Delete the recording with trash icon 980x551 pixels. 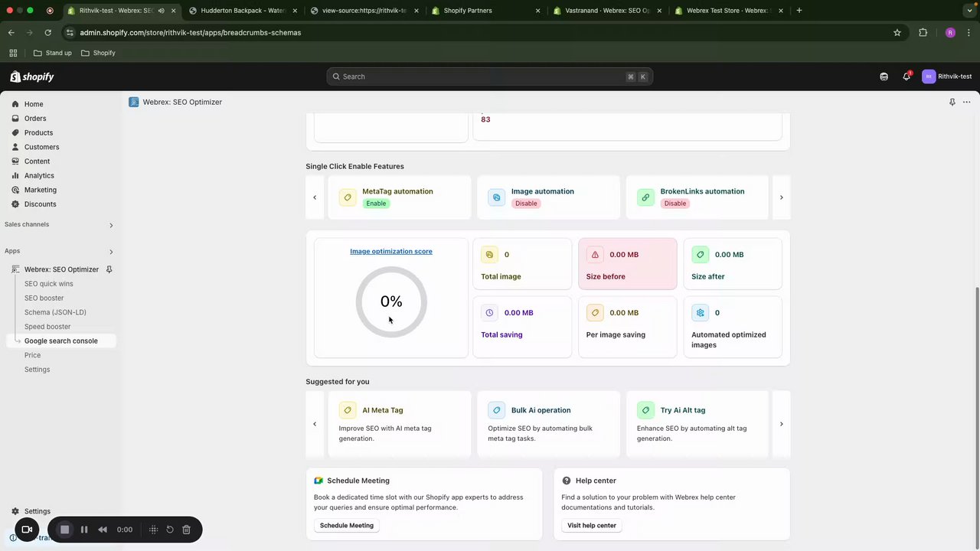[x=186, y=530]
